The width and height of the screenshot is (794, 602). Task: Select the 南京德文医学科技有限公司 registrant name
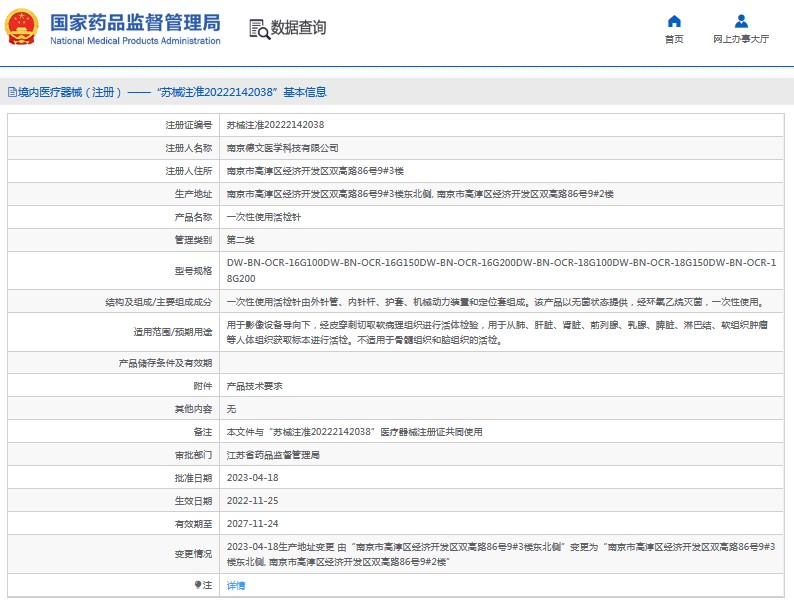282,147
